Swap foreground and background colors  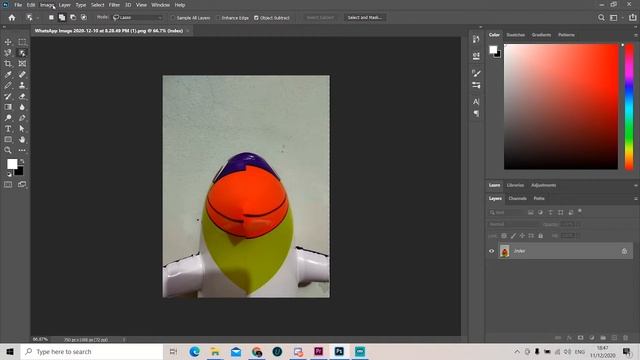click(22, 162)
